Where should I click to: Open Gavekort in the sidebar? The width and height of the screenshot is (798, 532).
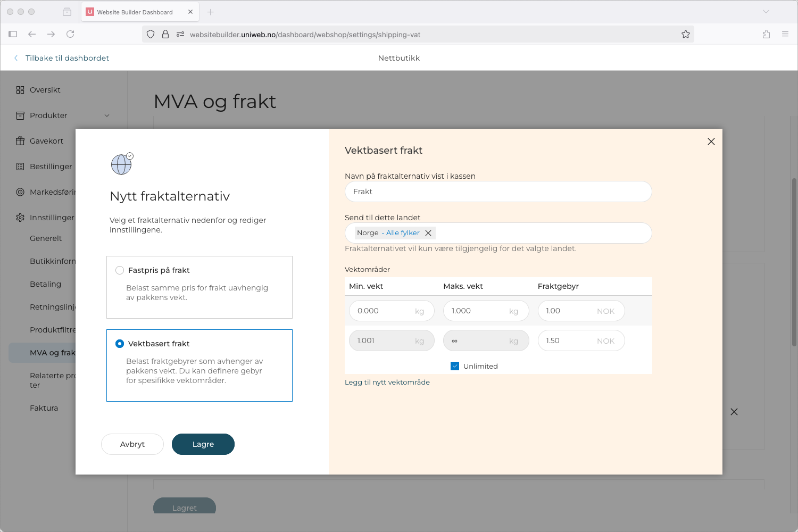point(46,141)
